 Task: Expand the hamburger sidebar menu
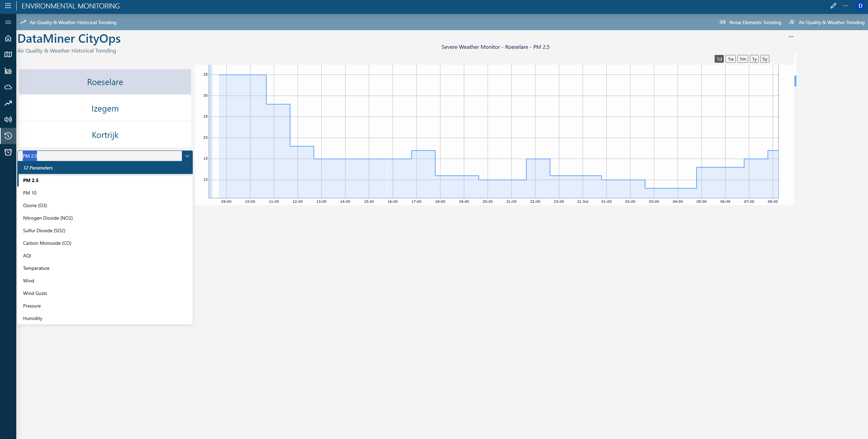coord(8,22)
